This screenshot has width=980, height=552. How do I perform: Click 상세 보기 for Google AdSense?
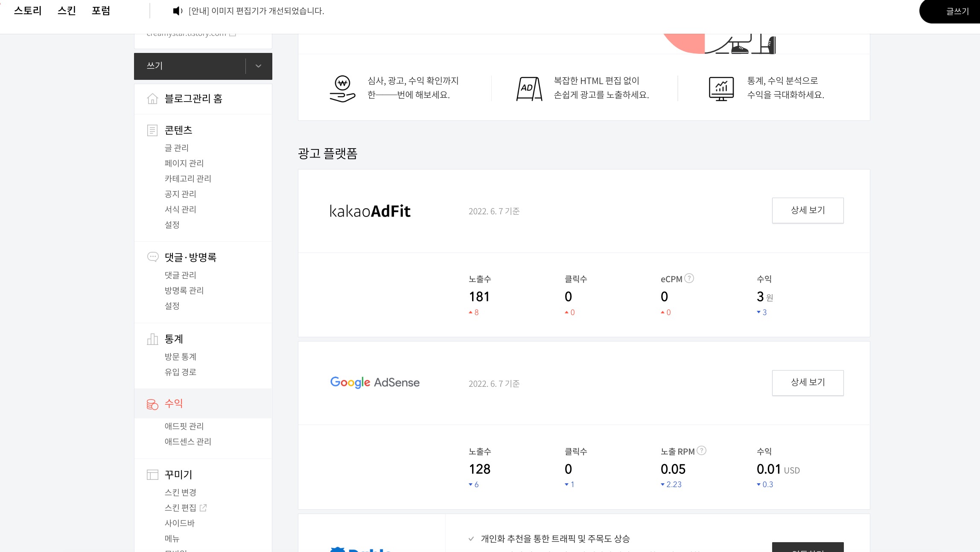808,383
